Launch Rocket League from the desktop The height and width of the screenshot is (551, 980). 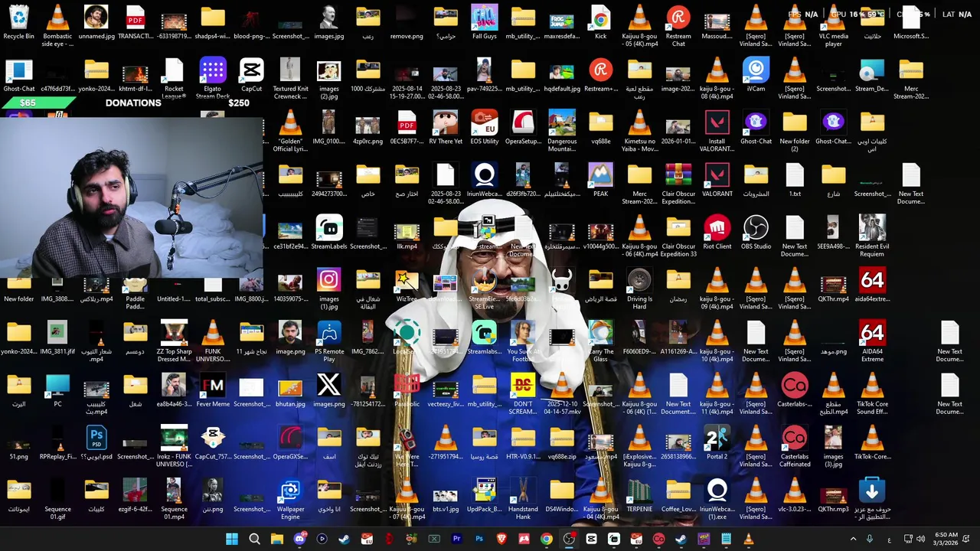[174, 80]
